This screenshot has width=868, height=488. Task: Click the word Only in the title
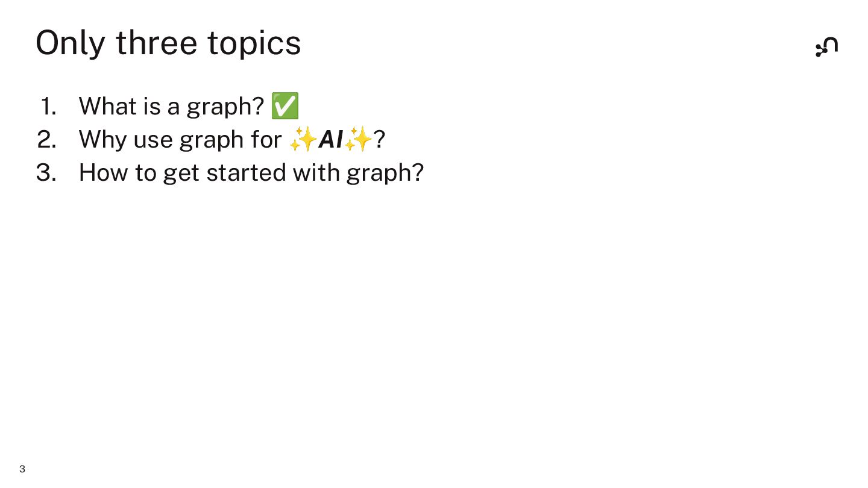tap(70, 43)
